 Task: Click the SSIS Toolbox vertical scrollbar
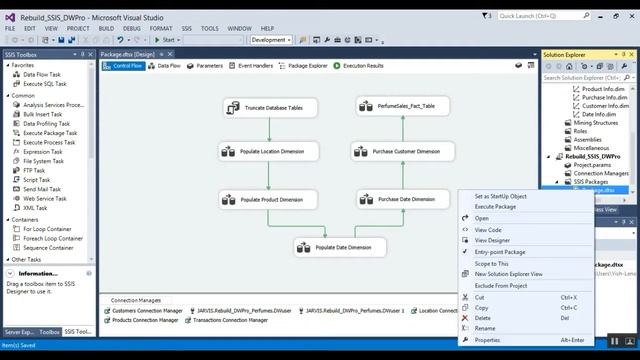[91, 161]
